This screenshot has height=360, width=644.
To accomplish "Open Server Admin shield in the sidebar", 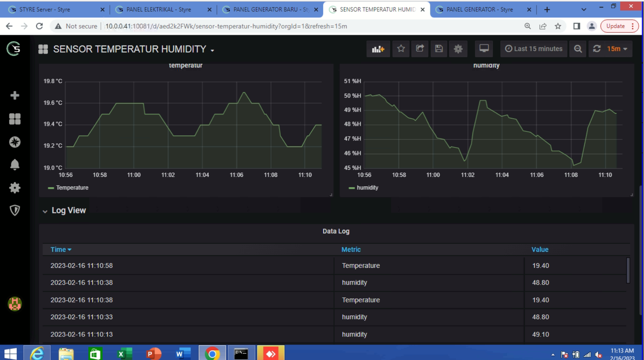I will point(15,211).
